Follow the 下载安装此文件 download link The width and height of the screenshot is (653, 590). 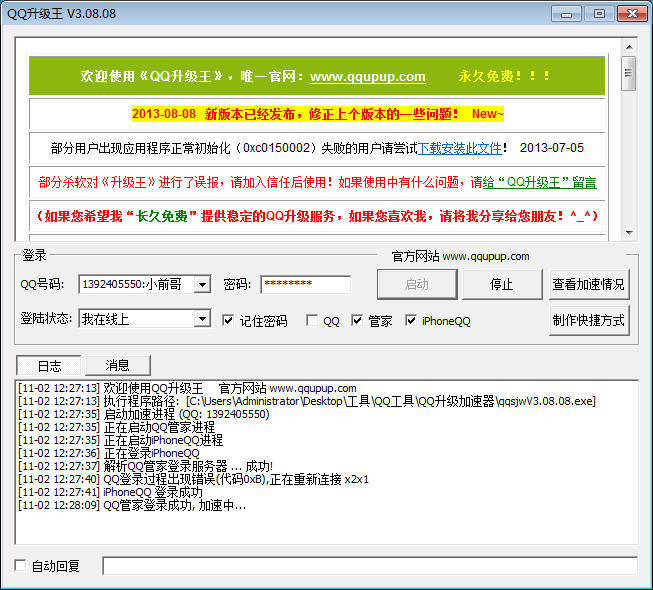click(x=459, y=148)
